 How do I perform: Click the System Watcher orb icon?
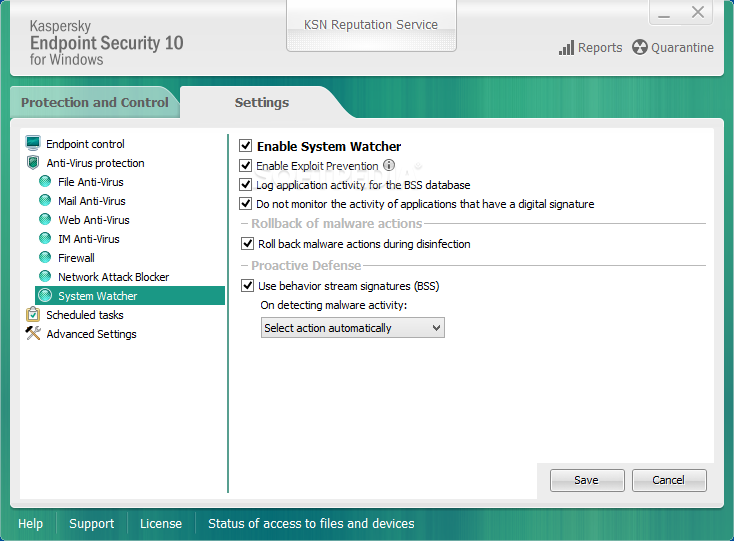pyautogui.click(x=45, y=296)
